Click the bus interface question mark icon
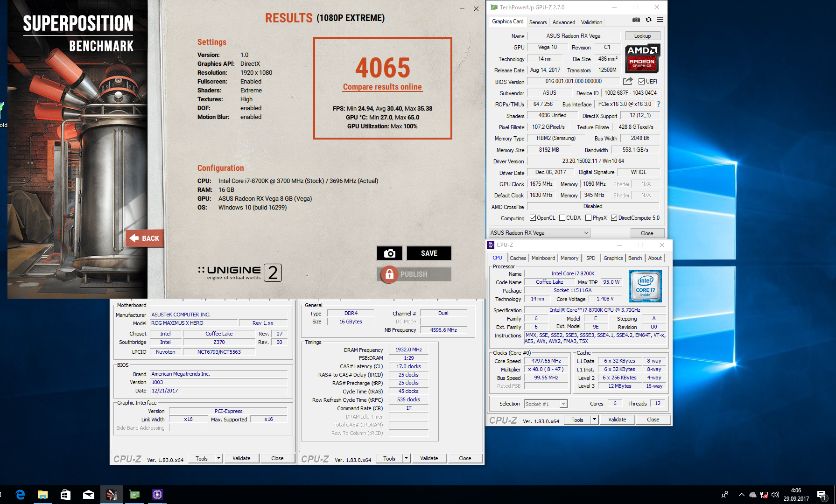This screenshot has width=836, height=504. [x=659, y=104]
